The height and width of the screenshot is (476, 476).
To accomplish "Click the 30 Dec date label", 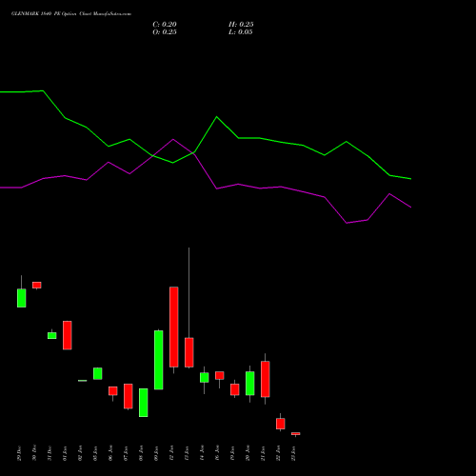I will [x=34, y=453].
